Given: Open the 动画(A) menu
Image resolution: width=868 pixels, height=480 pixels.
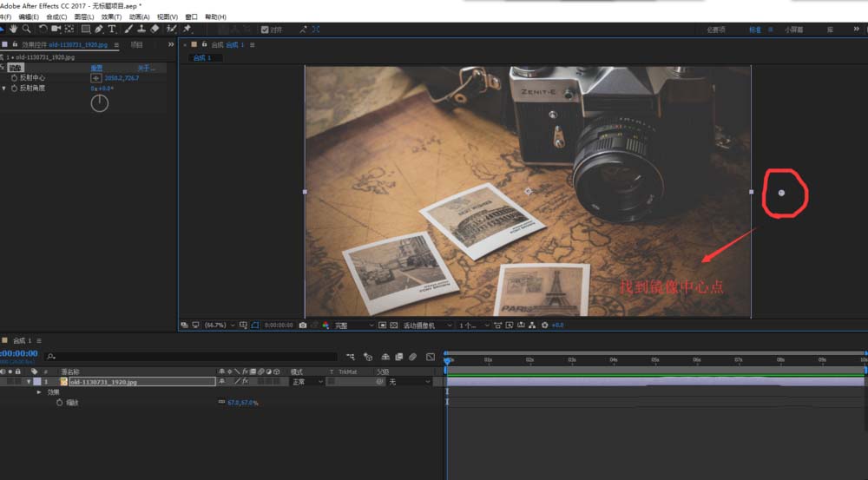Looking at the screenshot, I should tap(139, 16).
